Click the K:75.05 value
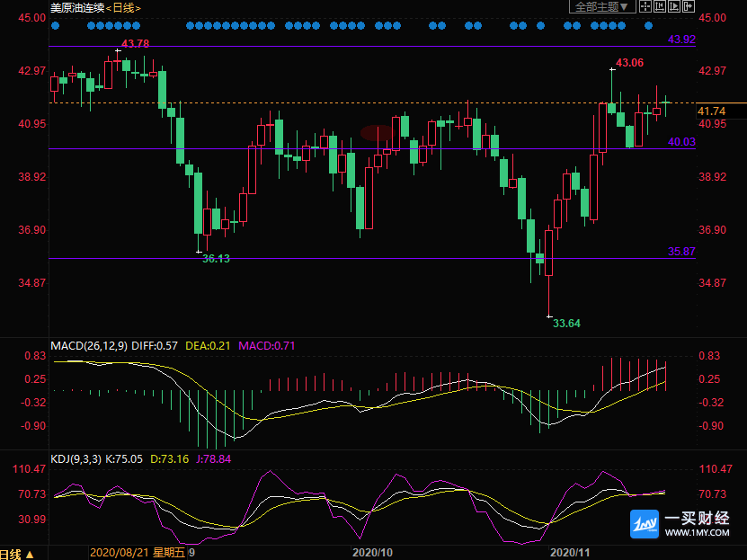The height and width of the screenshot is (560, 747). coord(124,459)
